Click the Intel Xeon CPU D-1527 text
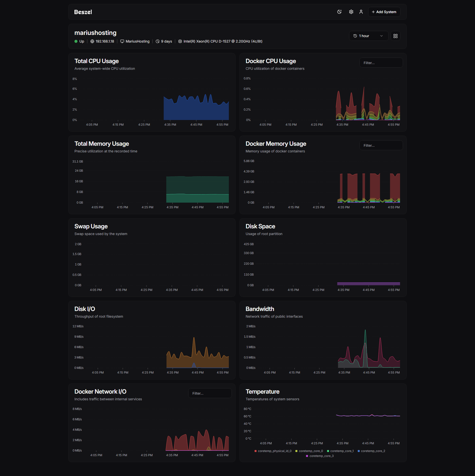475x476 pixels. click(x=223, y=41)
